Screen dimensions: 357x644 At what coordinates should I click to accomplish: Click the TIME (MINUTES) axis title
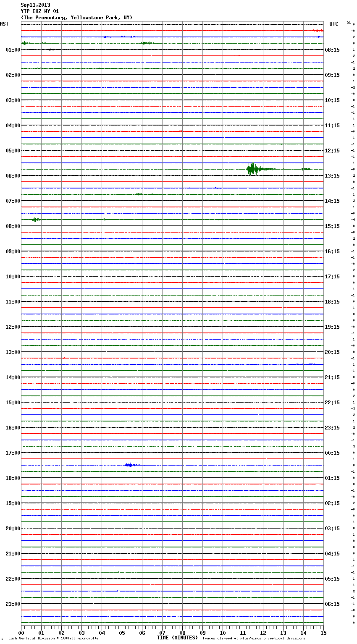(177, 638)
